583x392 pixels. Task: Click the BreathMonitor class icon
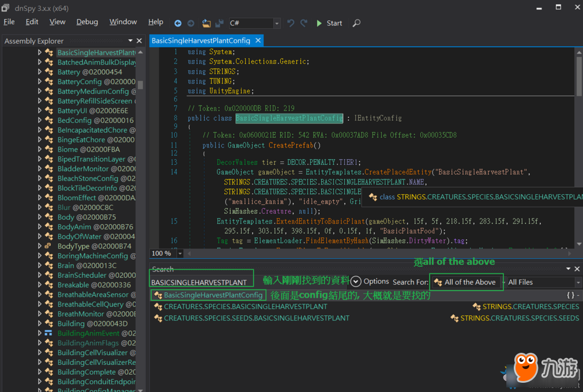tap(48, 314)
